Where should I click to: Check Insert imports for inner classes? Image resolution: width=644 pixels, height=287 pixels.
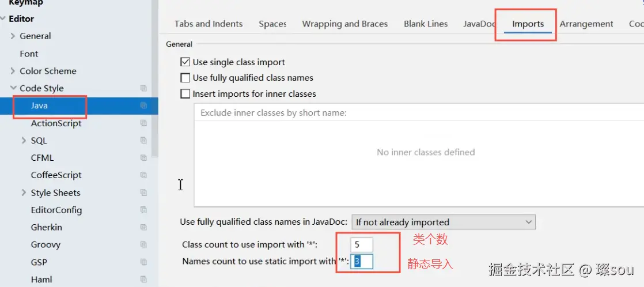tap(185, 94)
